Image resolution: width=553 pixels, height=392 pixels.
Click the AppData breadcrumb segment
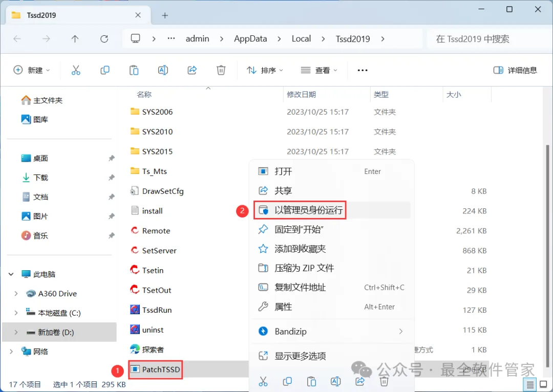click(250, 39)
